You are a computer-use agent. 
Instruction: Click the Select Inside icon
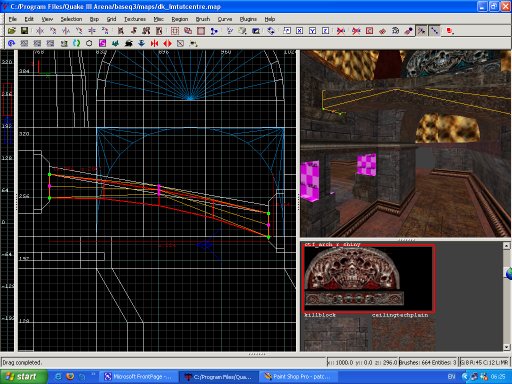coord(159,31)
